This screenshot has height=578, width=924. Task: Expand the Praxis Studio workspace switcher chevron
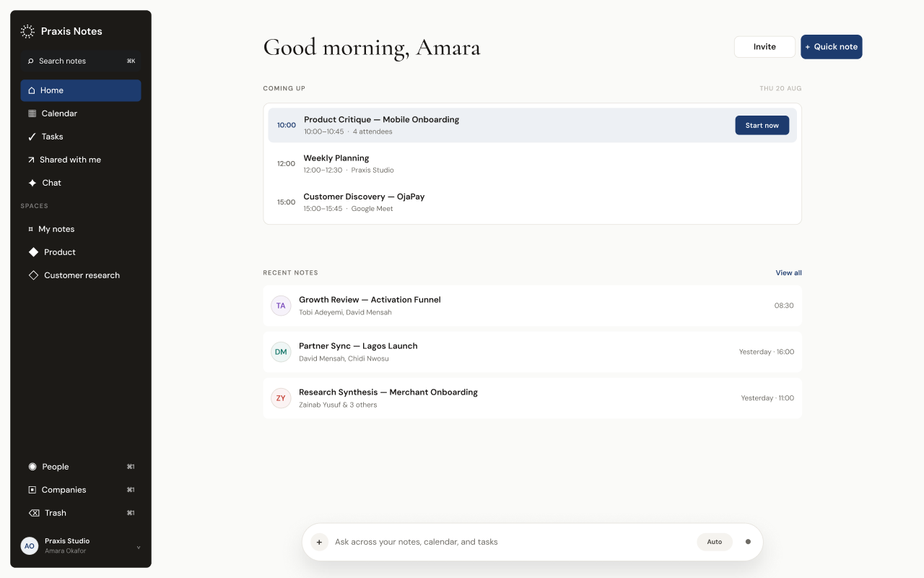coord(139,547)
